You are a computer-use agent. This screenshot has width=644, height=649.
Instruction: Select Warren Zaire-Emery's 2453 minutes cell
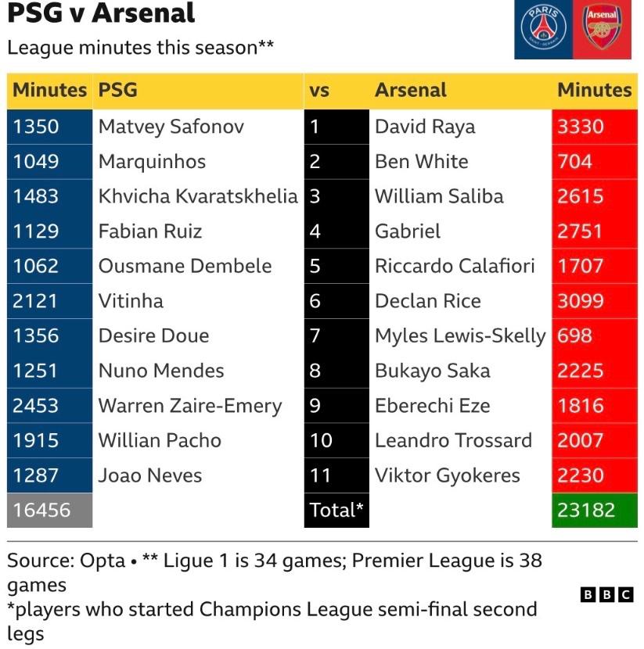(50, 406)
